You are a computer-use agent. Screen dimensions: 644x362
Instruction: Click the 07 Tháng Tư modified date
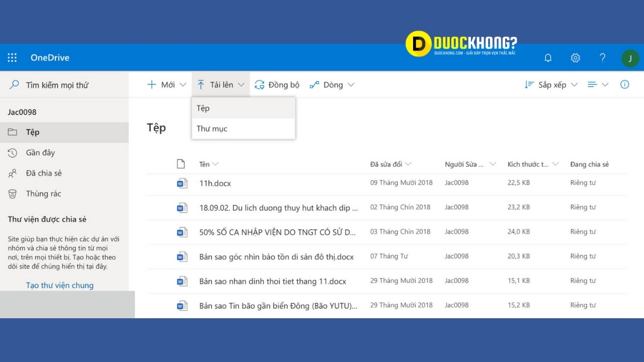point(389,256)
